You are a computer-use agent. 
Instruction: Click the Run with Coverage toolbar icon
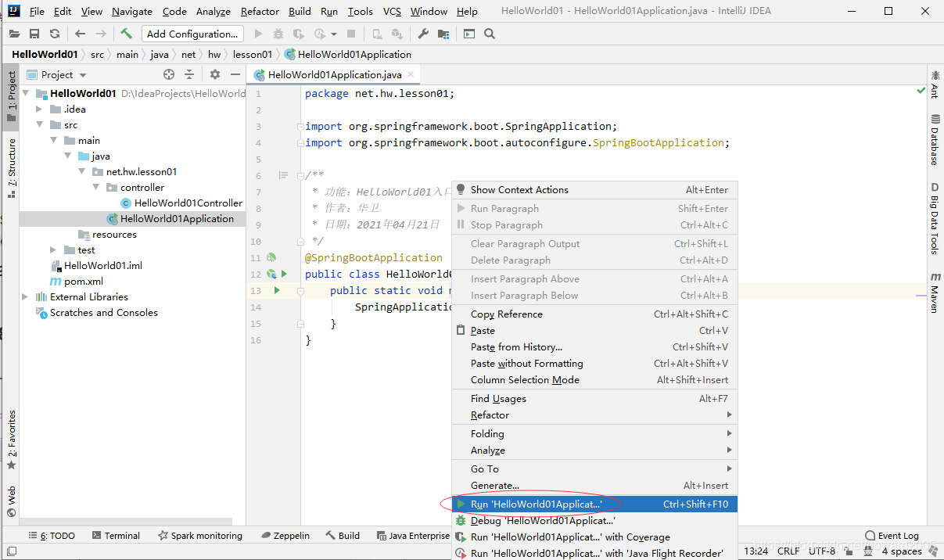point(298,34)
